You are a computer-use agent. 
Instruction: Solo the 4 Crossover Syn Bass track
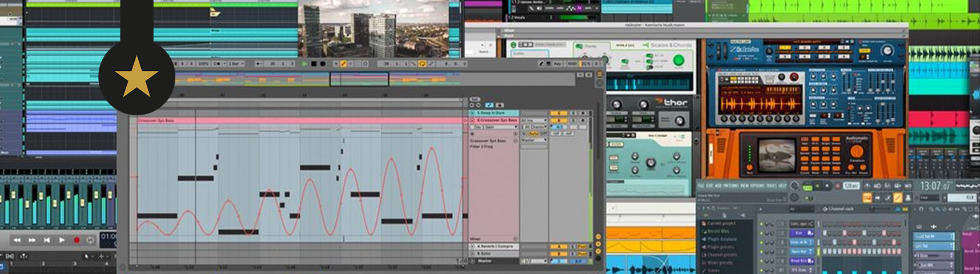click(573, 120)
